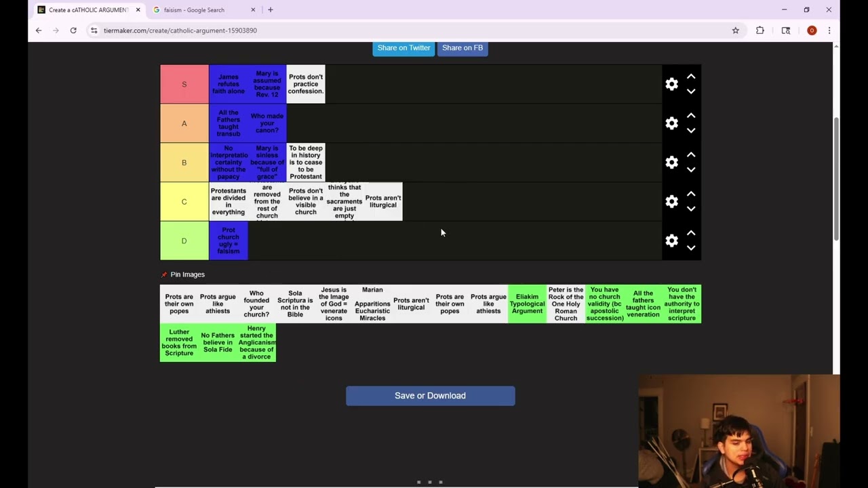
Task: Open the Chrome three-dot menu
Action: point(829,30)
